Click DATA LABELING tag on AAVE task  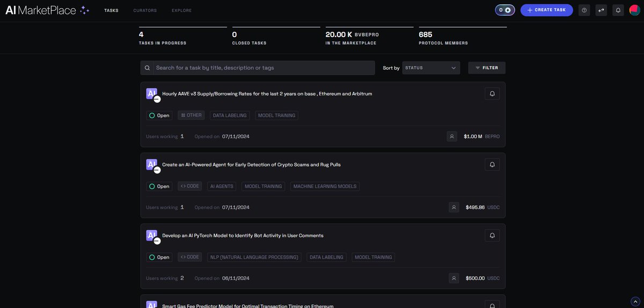(230, 115)
